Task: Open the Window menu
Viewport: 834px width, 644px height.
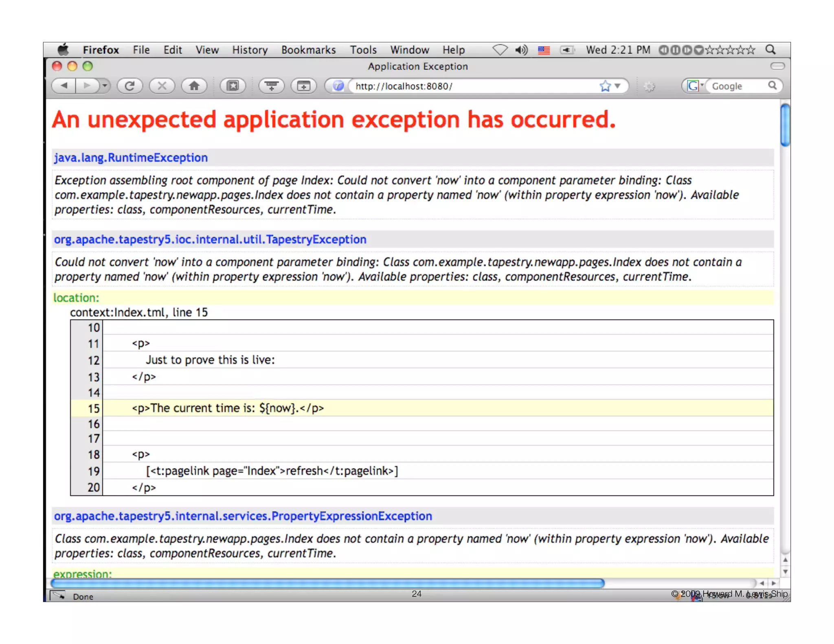Action: coord(409,50)
